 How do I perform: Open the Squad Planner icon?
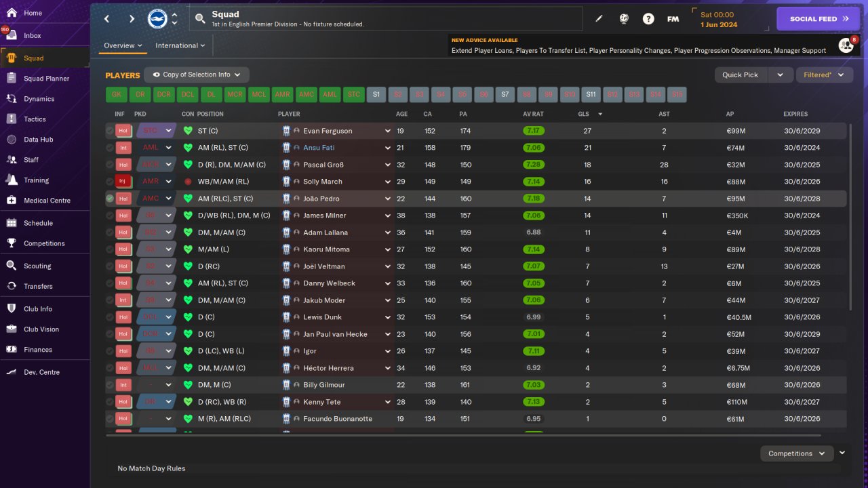[x=12, y=78]
